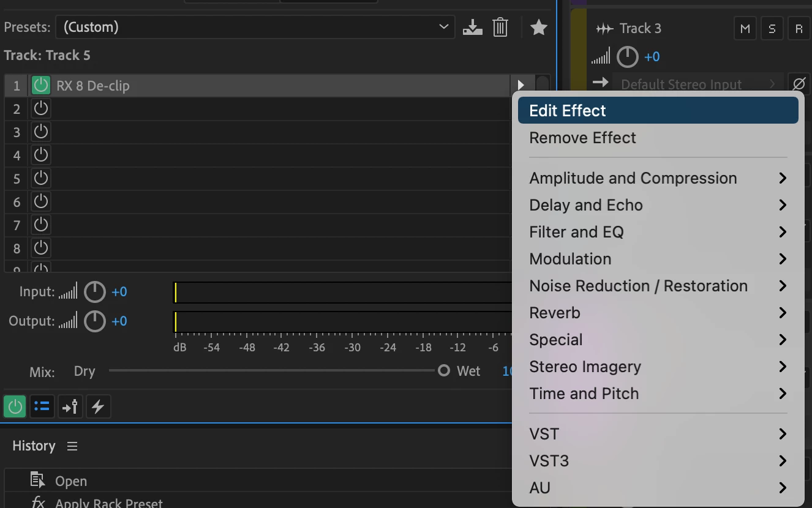Open the Presets dropdown showing (Custom)
Screen dimensions: 812x508
coord(255,27)
